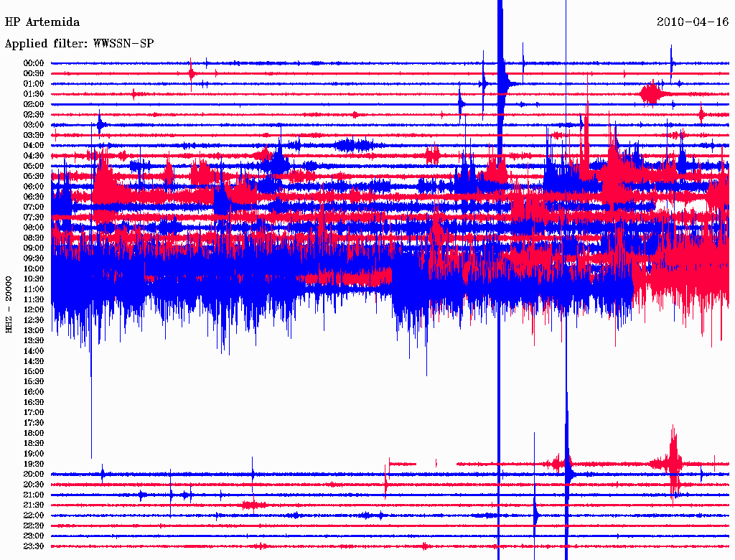Click the '12:30' time label
Viewport: 735px width, 560px height.
(34, 320)
